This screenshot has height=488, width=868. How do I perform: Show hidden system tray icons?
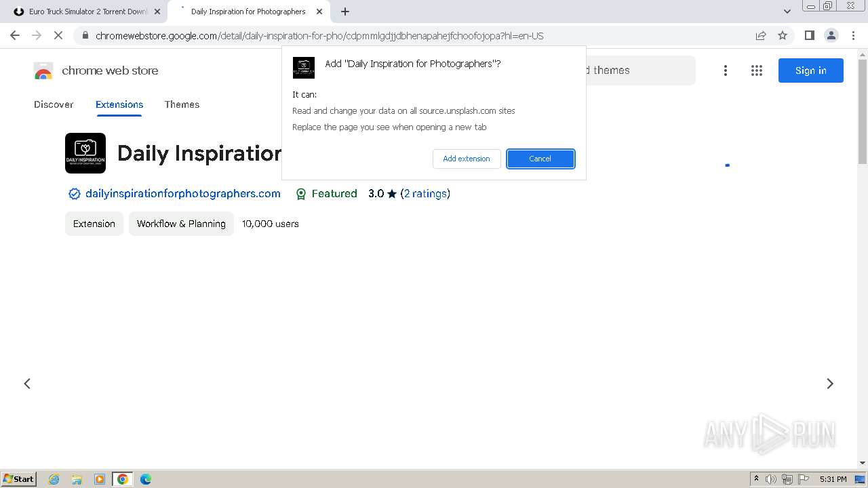(756, 479)
